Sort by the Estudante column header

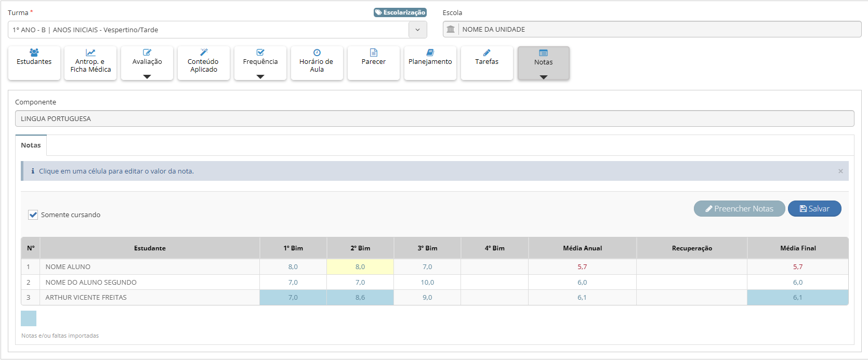tap(150, 248)
